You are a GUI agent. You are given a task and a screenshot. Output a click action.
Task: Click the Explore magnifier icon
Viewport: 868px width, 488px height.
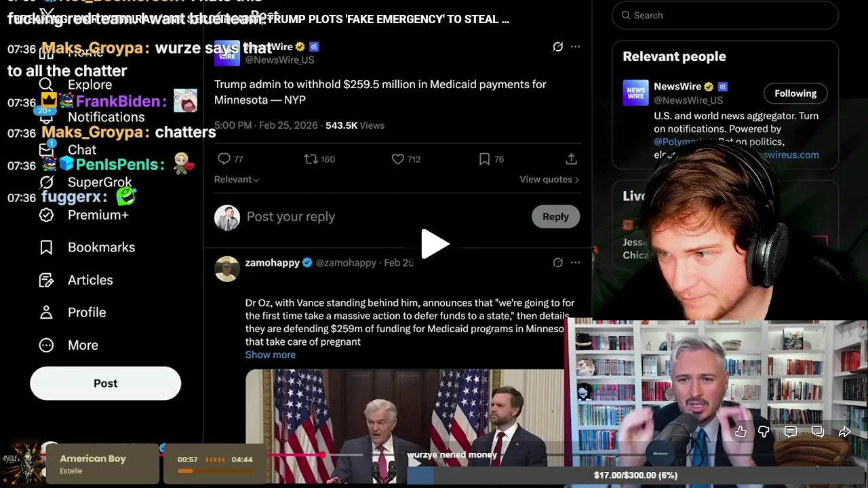pyautogui.click(x=46, y=85)
